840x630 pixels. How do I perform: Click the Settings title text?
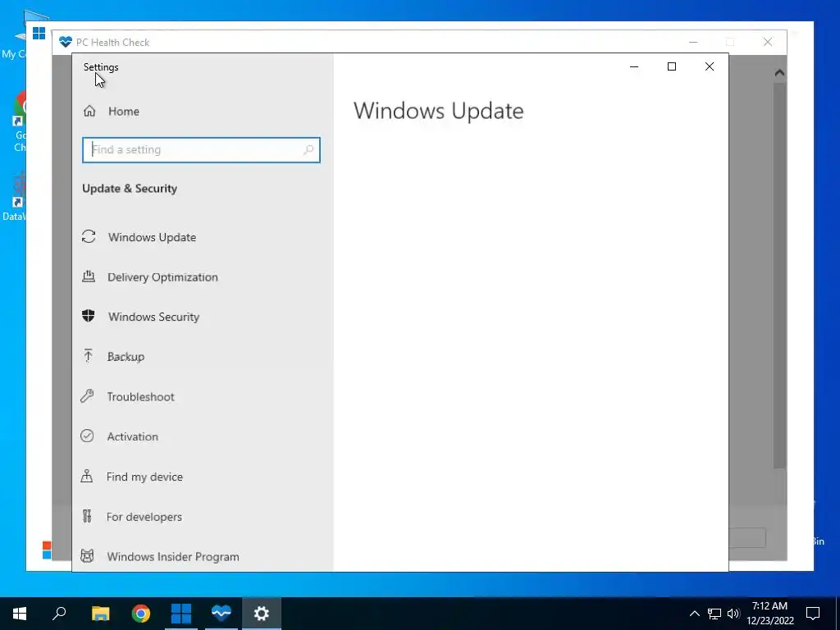101,67
